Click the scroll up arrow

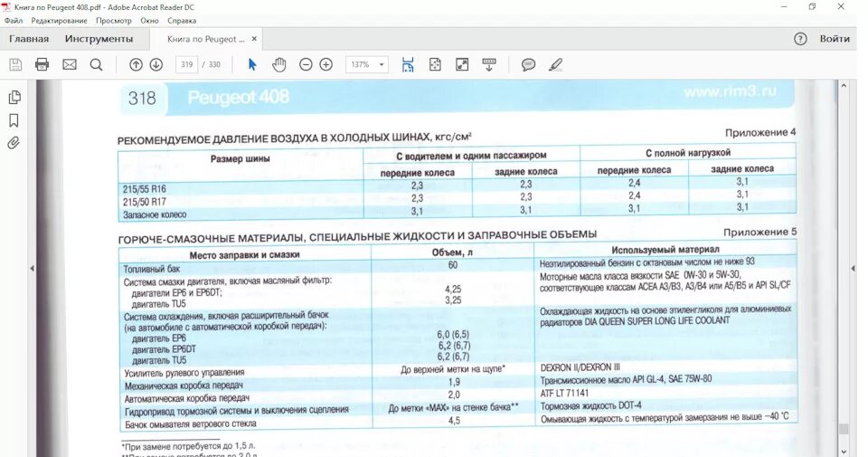click(x=843, y=86)
